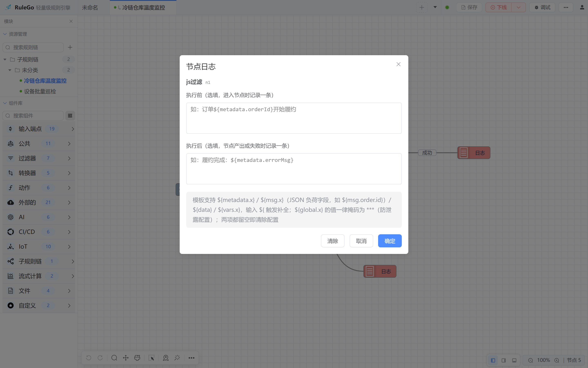Toggle component list view icon
Screen dimensions: 588x368
(70, 116)
